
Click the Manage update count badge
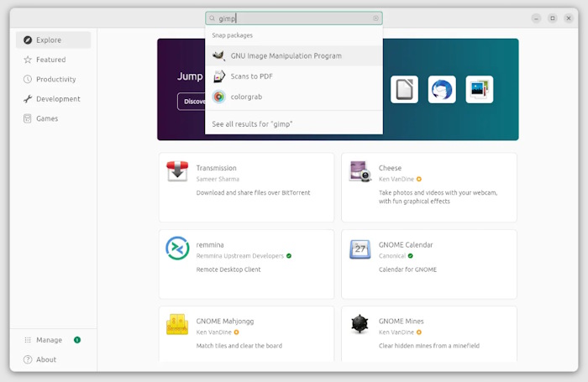click(77, 340)
